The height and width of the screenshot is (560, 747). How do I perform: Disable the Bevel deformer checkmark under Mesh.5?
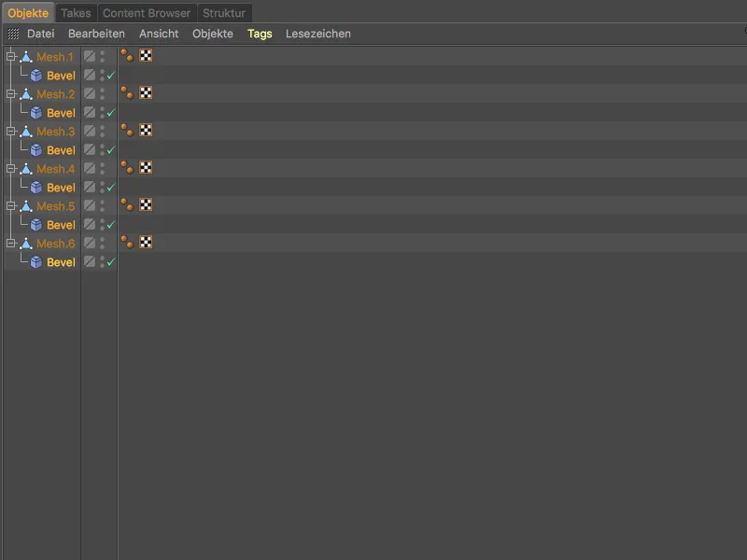pyautogui.click(x=111, y=224)
